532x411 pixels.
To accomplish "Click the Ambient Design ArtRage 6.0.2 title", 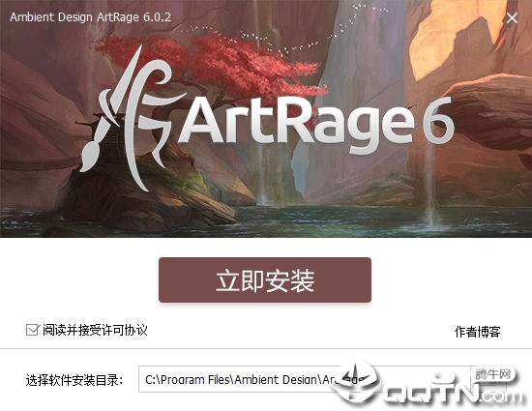I will pyautogui.click(x=90, y=17).
